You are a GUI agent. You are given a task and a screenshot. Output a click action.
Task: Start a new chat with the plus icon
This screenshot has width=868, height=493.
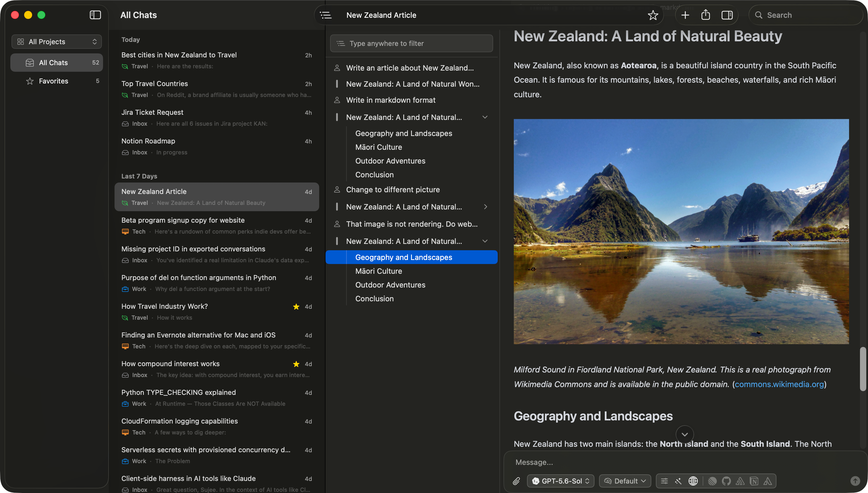click(685, 15)
